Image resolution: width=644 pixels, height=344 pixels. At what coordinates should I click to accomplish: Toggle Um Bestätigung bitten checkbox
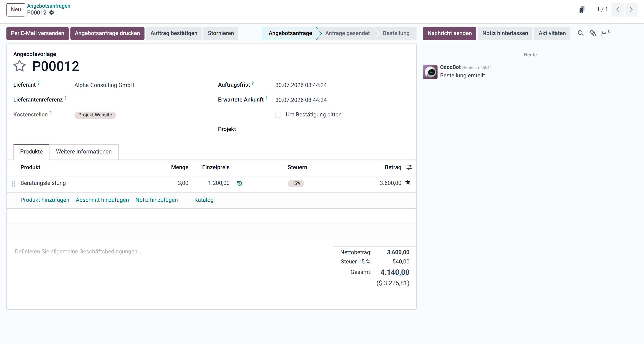click(x=278, y=115)
